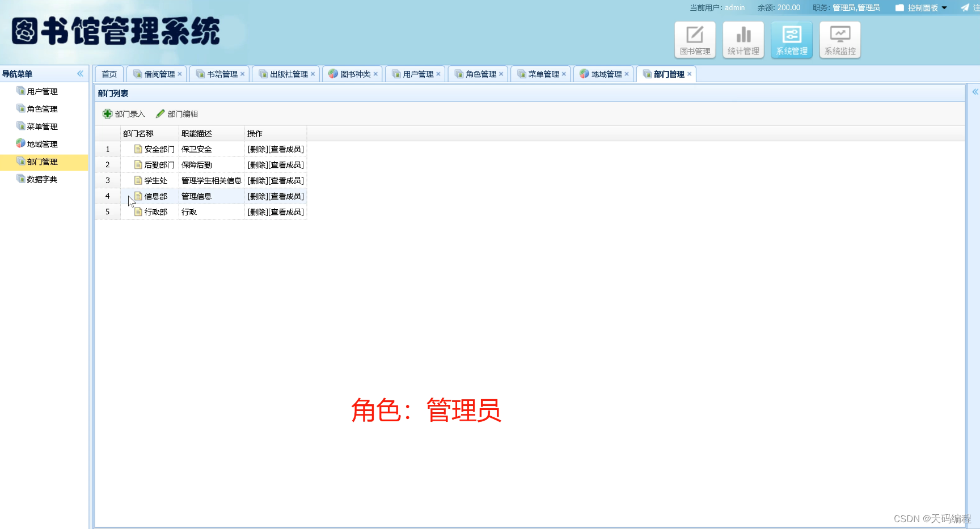Close the 菜单管理 tab

(564, 74)
